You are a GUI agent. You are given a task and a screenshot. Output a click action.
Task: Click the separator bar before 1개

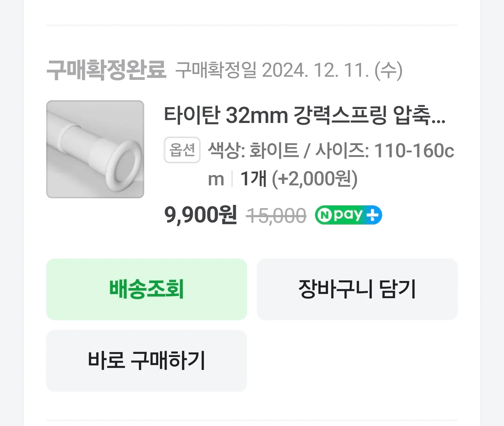pyautogui.click(x=232, y=179)
